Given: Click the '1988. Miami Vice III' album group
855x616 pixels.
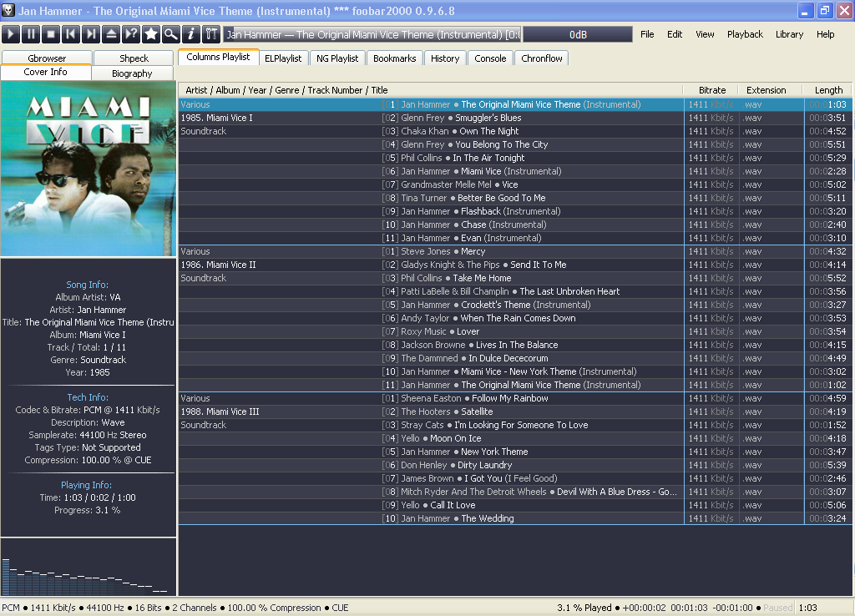Looking at the screenshot, I should tap(220, 412).
